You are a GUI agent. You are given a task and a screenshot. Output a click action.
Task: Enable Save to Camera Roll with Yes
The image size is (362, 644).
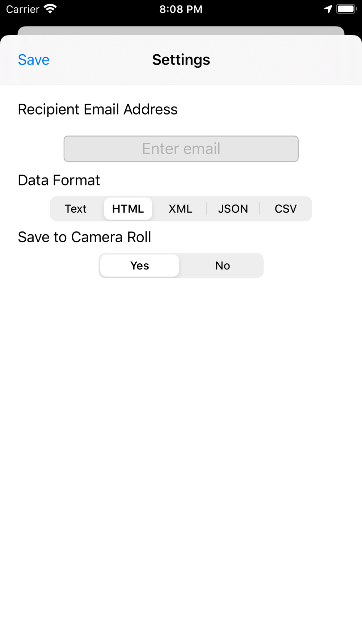(139, 265)
